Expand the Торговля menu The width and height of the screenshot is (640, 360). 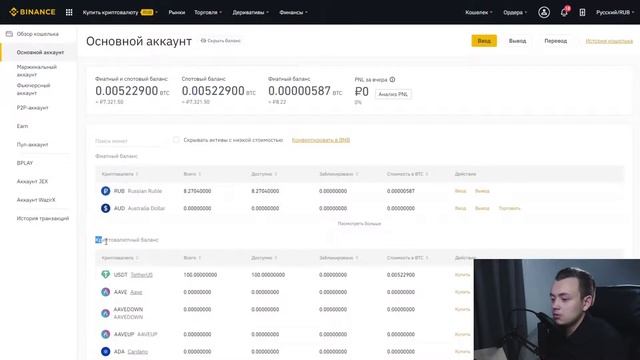[208, 12]
